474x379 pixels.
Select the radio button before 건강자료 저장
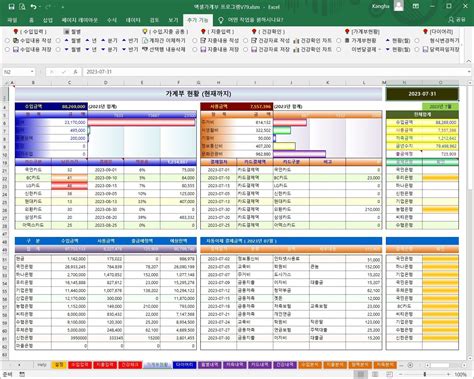pos(246,49)
